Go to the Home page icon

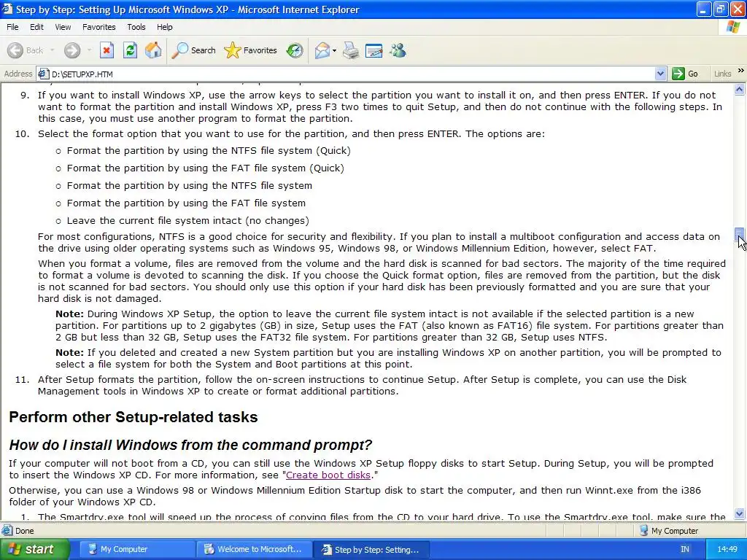pyautogui.click(x=153, y=50)
